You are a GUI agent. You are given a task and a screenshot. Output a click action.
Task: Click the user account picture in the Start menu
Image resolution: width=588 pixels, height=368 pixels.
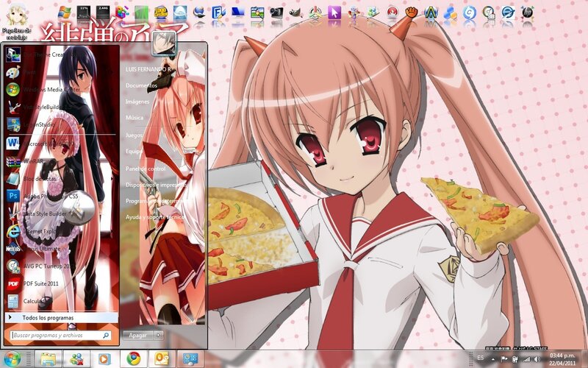164,43
